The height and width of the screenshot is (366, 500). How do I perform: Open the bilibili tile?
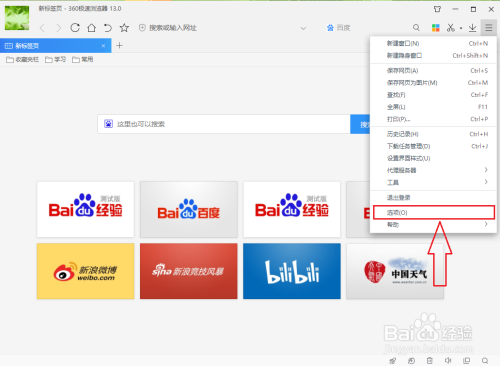click(x=292, y=271)
